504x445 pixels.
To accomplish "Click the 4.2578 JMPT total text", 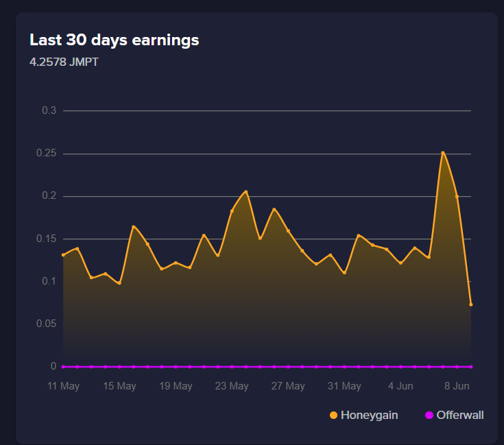I will (x=64, y=62).
